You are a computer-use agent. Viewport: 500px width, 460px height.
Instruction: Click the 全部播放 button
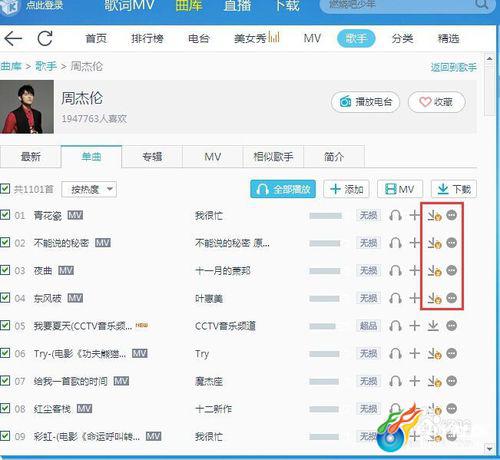click(283, 189)
